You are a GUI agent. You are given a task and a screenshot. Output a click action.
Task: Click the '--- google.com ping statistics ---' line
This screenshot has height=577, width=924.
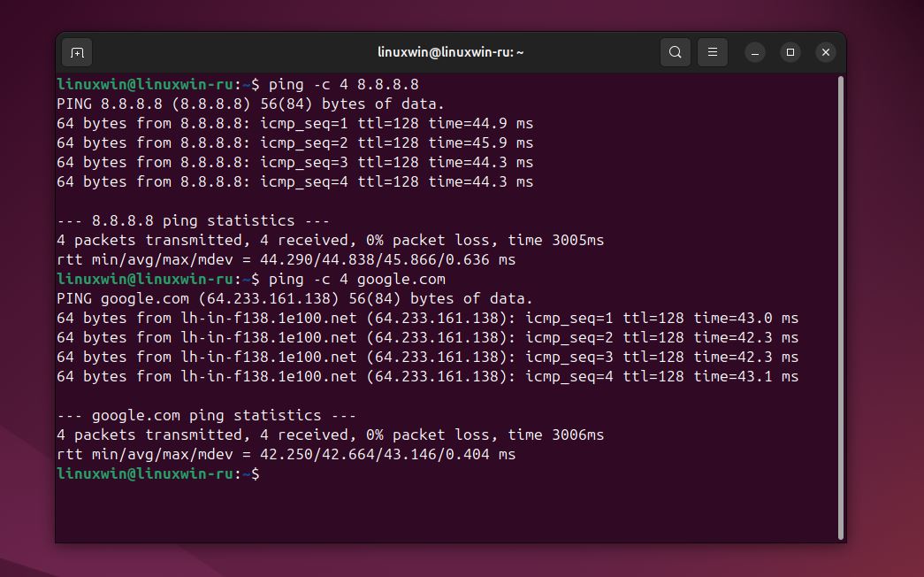[x=206, y=415]
